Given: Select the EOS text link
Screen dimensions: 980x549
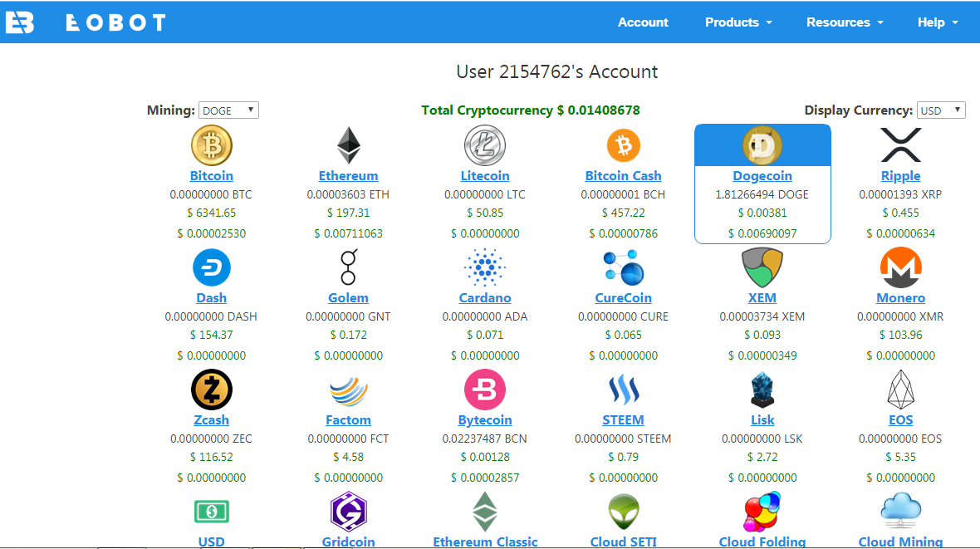Looking at the screenshot, I should 900,419.
